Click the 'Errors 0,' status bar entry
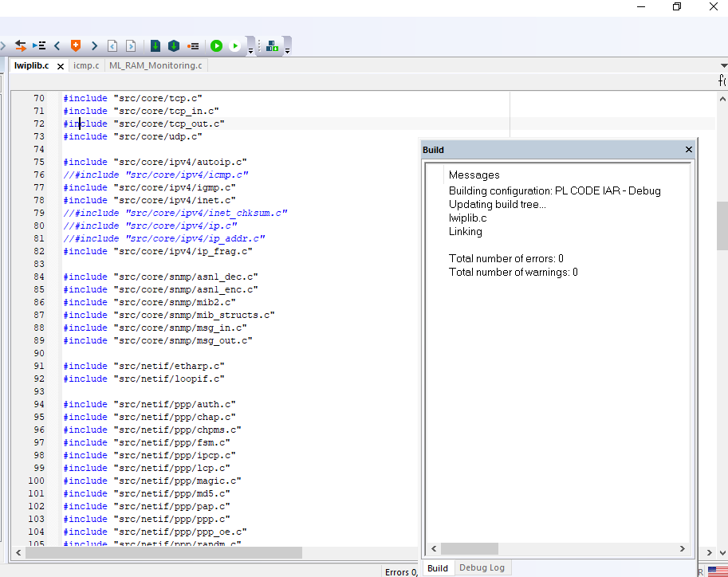Image resolution: width=728 pixels, height=577 pixels. [x=401, y=572]
